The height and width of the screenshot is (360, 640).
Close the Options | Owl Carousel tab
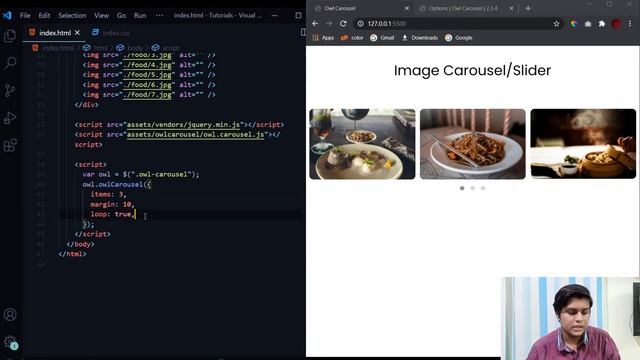pyautogui.click(x=511, y=8)
